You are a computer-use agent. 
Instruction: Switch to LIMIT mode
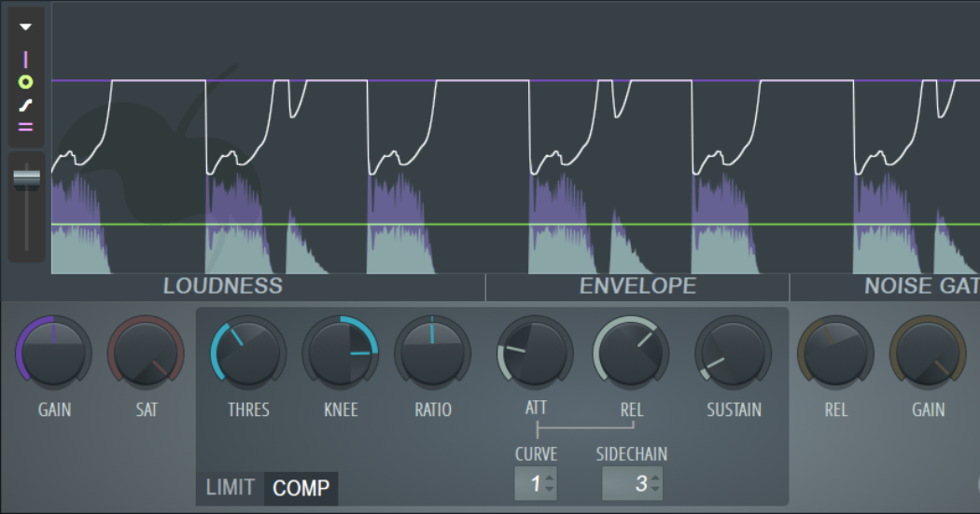(x=230, y=488)
